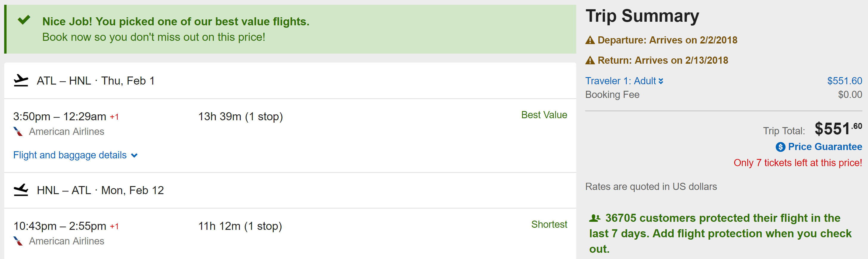Click the customers protected people icon
Screen dimensions: 868x259
(595, 218)
